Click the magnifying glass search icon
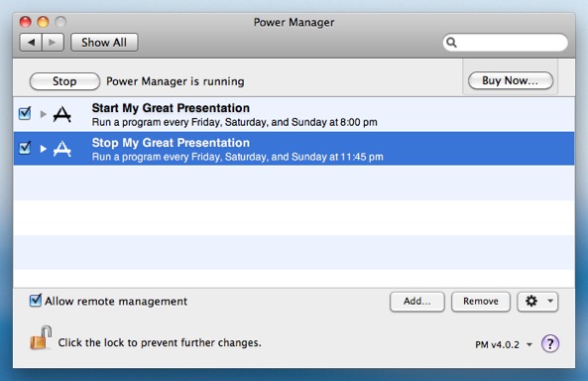588x381 pixels. 451,43
